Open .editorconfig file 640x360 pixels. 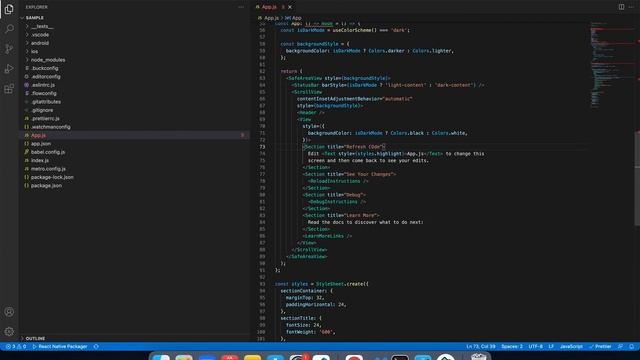coord(46,77)
